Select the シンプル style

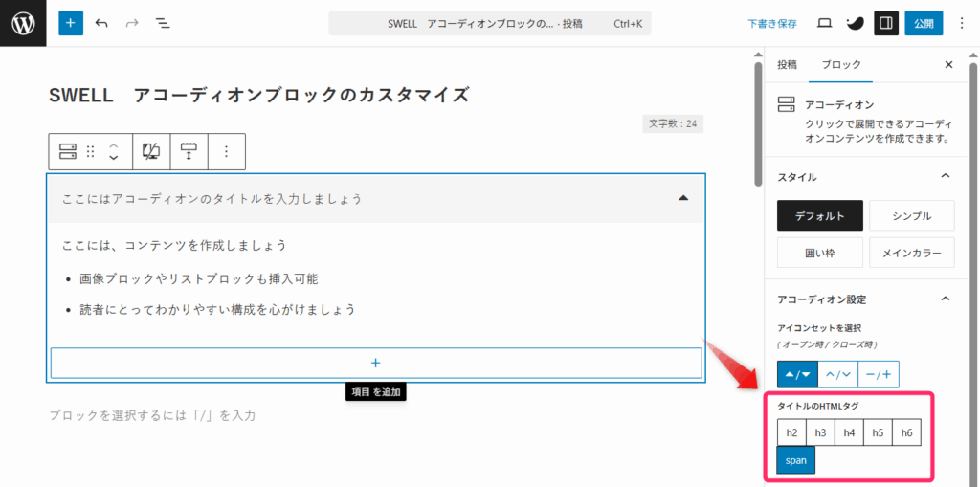tap(912, 215)
